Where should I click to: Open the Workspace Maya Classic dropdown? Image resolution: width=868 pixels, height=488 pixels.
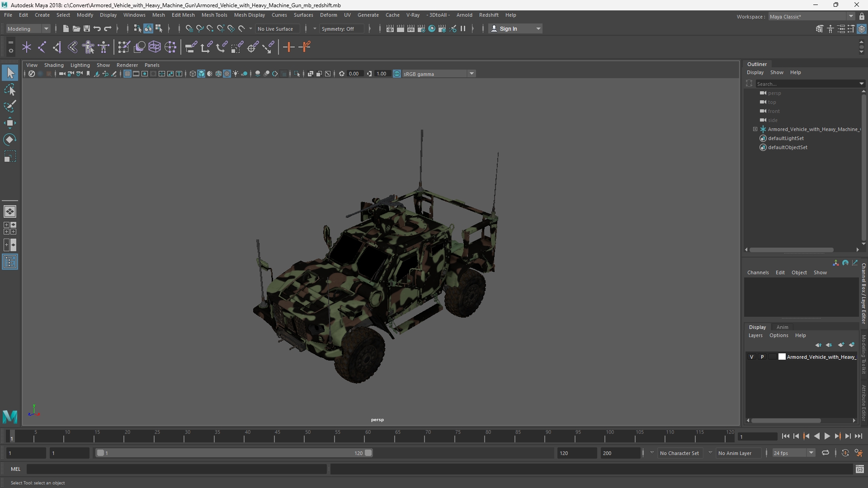pos(811,17)
